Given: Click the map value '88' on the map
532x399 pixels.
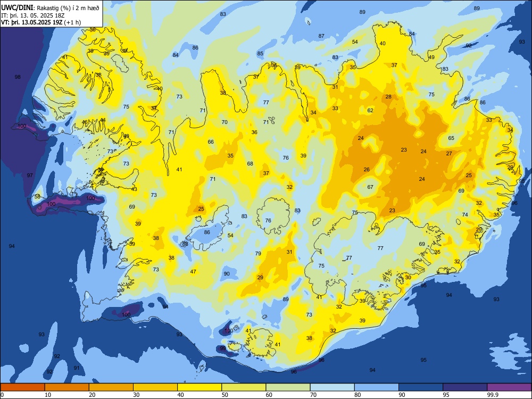Looking at the screenshot, I should [185, 244].
